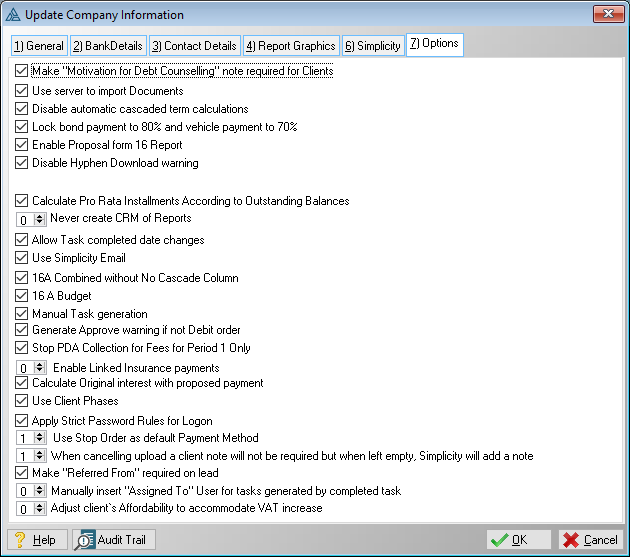
Task: Uncheck Disable Hyphen Download warning
Action: pyautogui.click(x=23, y=163)
